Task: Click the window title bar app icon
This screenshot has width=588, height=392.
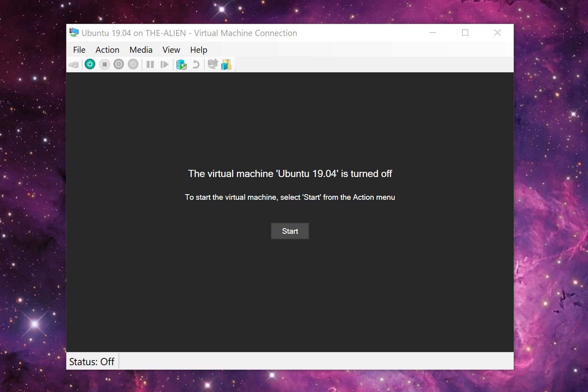Action: tap(74, 33)
